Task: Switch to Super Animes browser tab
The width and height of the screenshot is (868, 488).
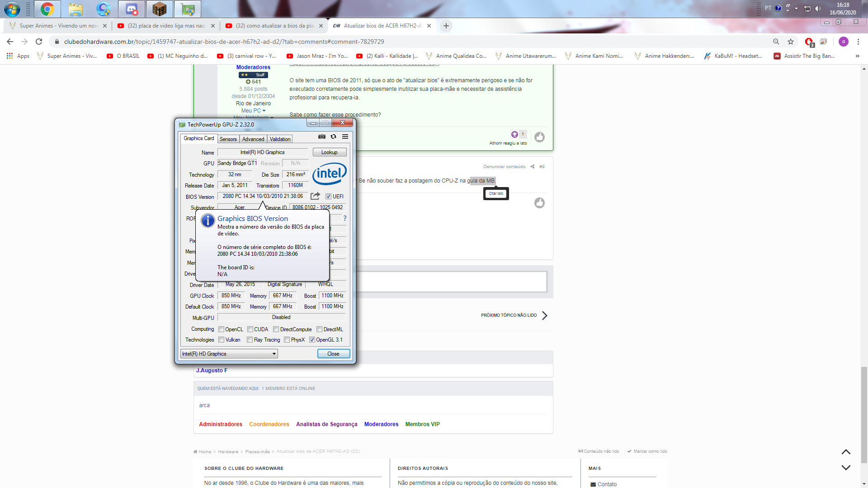Action: 58,26
